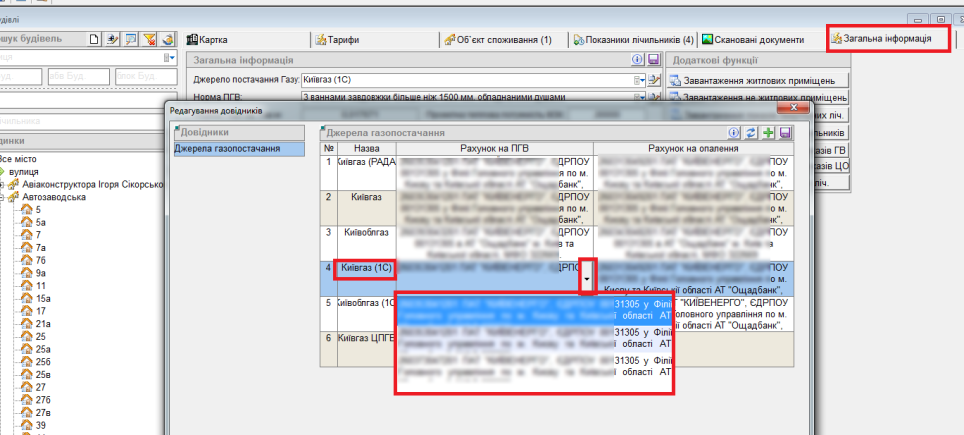Open the Показники лічильників (4) tab
The width and height of the screenshot is (964, 435).
[x=633, y=40]
